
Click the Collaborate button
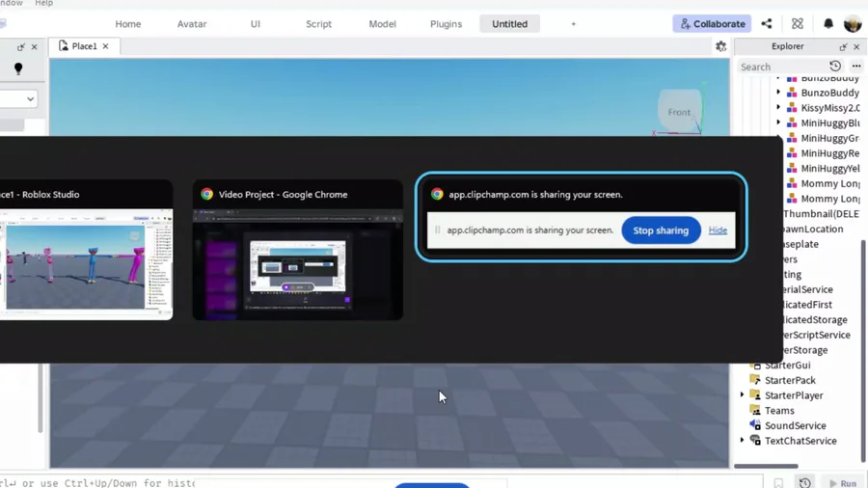[712, 24]
